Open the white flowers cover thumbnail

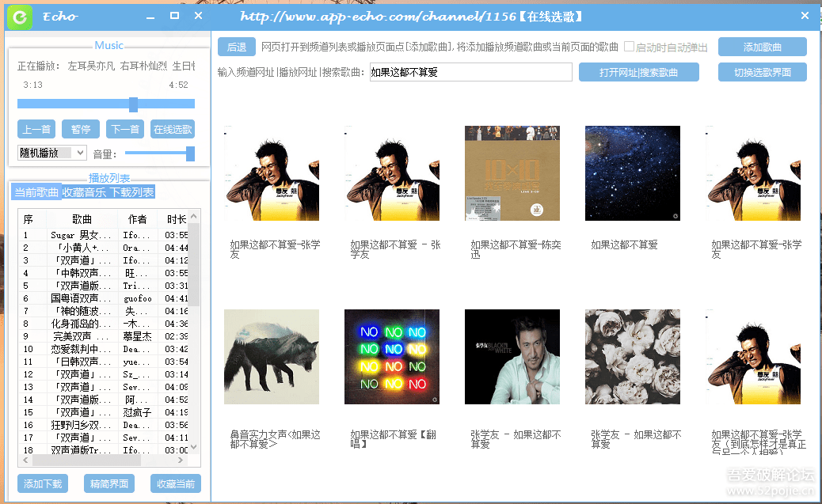click(x=633, y=357)
